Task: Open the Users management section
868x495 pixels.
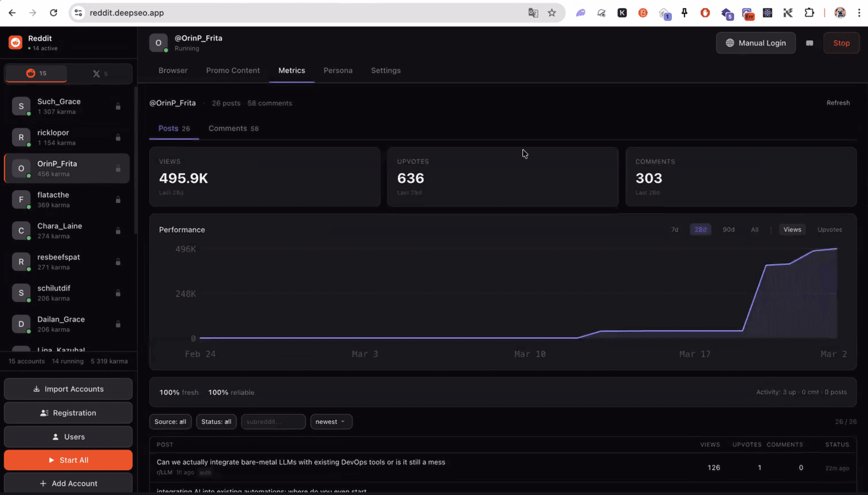Action: point(68,436)
